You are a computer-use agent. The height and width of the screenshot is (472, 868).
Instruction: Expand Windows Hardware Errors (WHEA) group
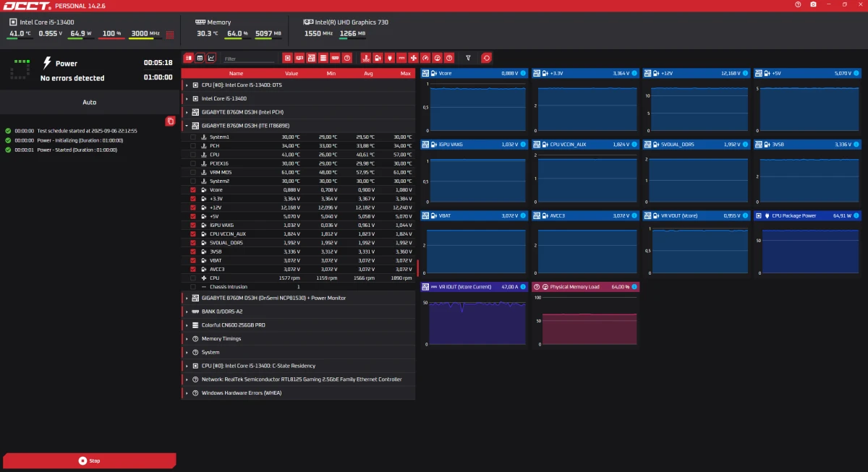pos(187,393)
